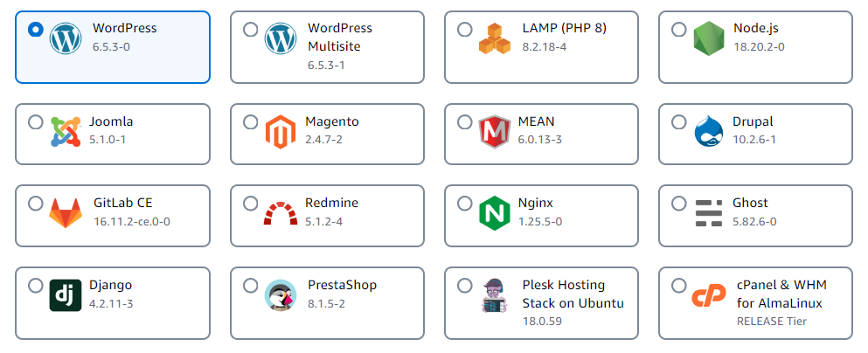
Task: Click the Drupal blue drop icon
Action: (709, 132)
